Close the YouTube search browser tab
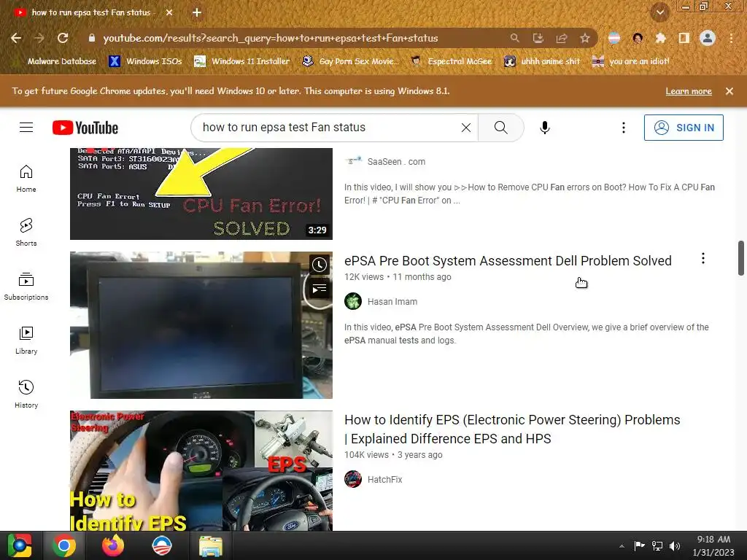 [169, 12]
